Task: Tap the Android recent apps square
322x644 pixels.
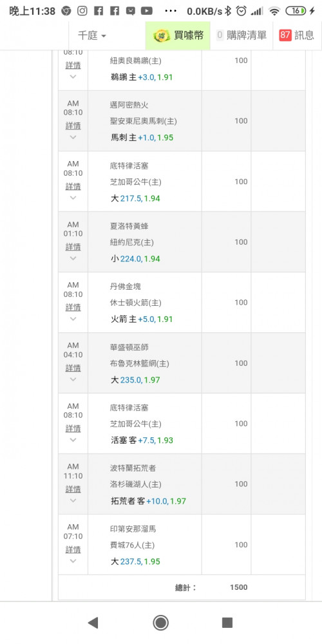Action: pyautogui.click(x=227, y=623)
